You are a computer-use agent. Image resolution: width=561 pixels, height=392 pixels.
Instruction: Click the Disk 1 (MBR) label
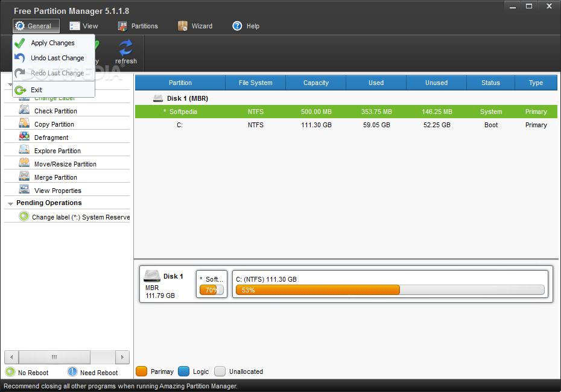pos(188,98)
